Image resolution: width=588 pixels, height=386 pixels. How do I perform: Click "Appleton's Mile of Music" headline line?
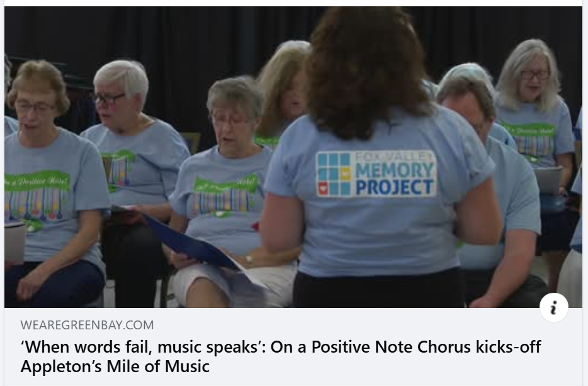click(115, 366)
